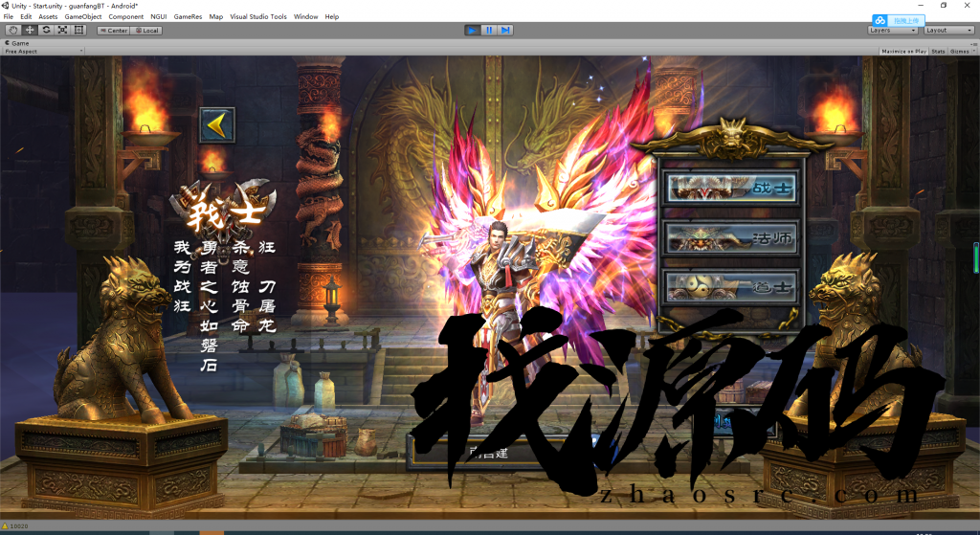This screenshot has height=535, width=980.
Task: Toggle the Center pivot mode button
Action: click(x=113, y=30)
